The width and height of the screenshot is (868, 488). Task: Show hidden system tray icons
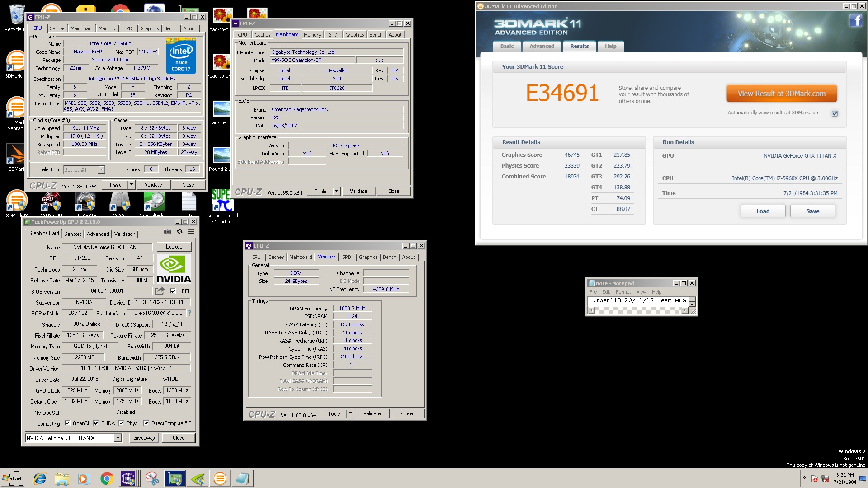(804, 478)
